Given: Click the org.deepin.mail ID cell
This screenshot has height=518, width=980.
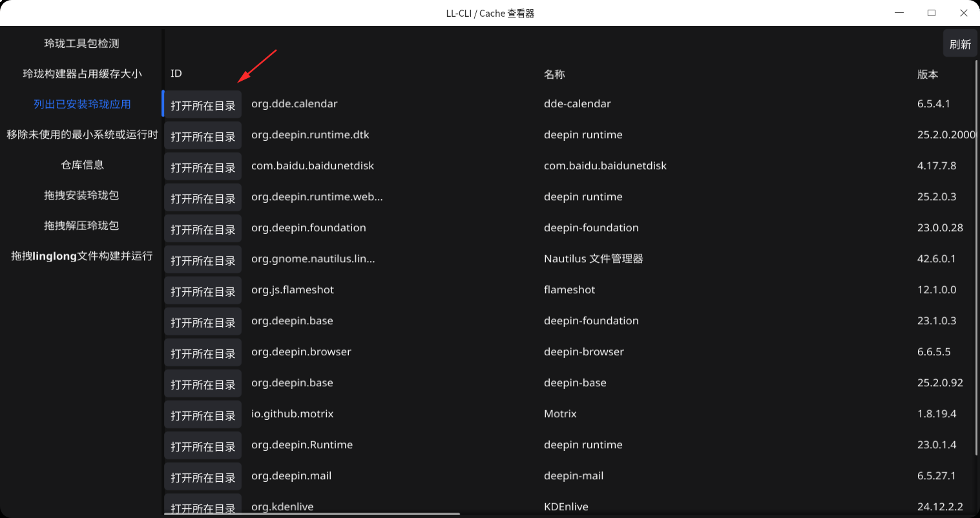Looking at the screenshot, I should [291, 476].
